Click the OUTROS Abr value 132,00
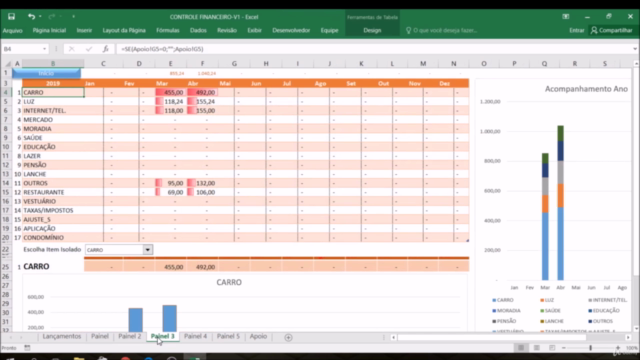The height and width of the screenshot is (360, 640). [x=202, y=183]
